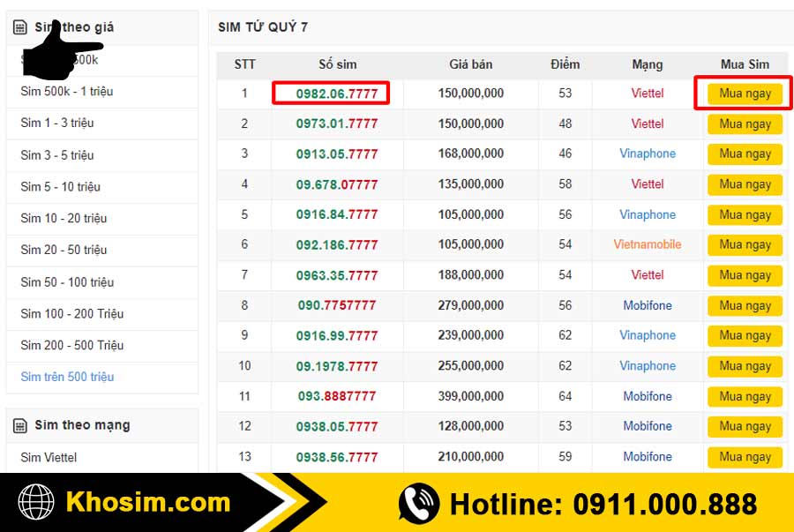This screenshot has width=794, height=532.
Task: Click the SIM icon beside Sim theo giá
Action: 20,27
